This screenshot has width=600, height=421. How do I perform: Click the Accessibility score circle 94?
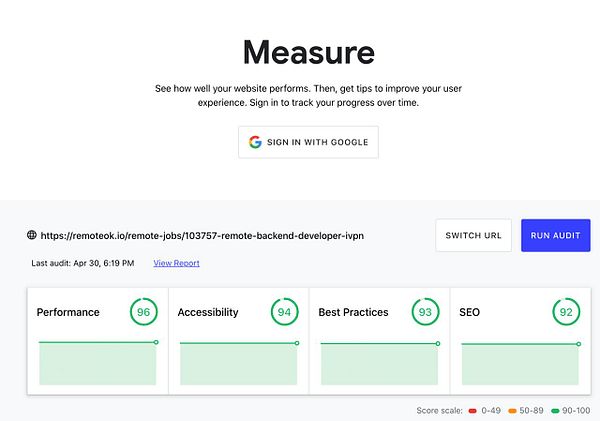[x=284, y=312]
